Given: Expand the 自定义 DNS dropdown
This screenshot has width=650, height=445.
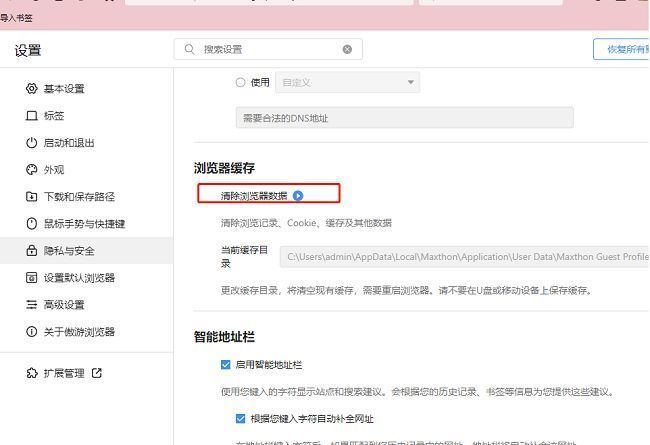Looking at the screenshot, I should coord(411,82).
